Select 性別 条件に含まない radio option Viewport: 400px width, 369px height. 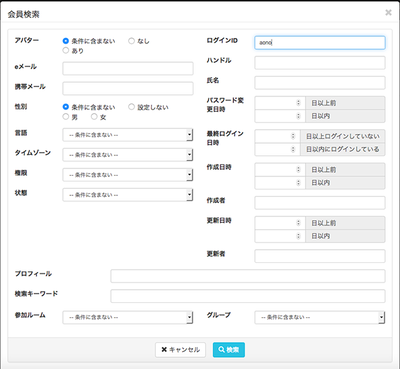(66, 107)
